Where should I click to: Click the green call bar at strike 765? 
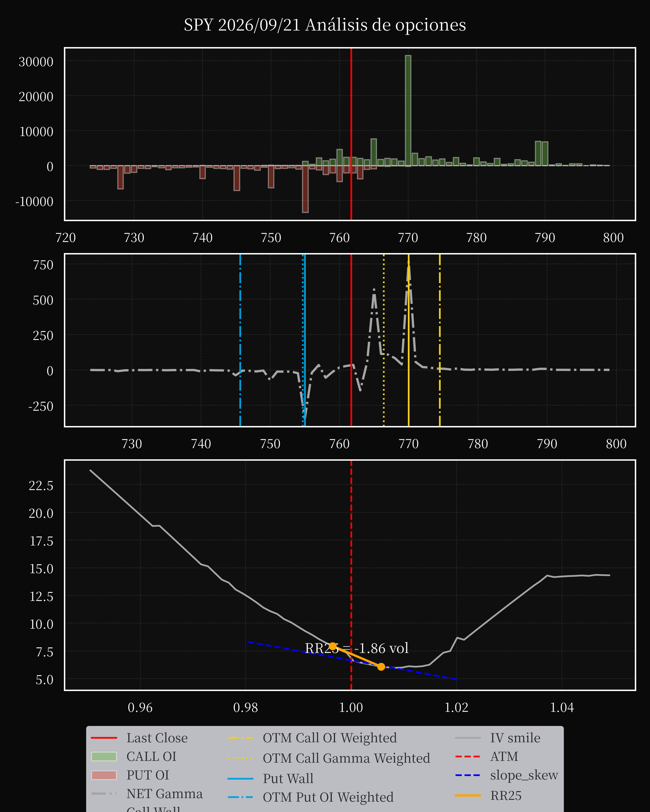(x=374, y=152)
